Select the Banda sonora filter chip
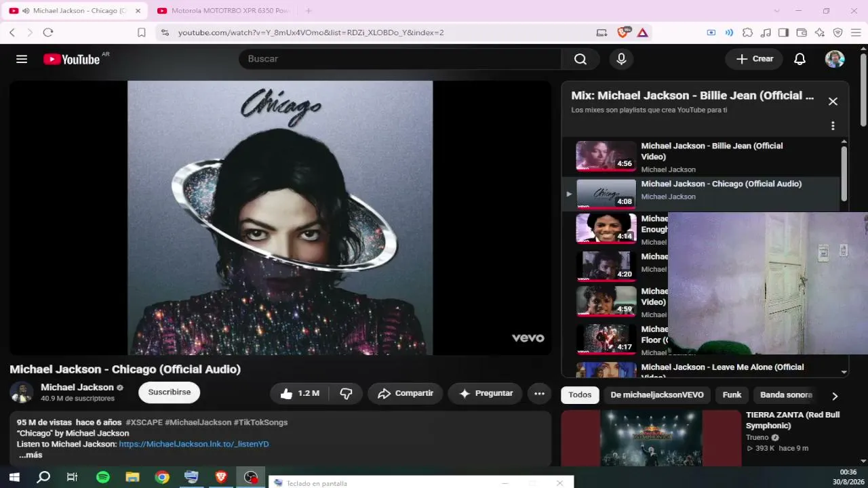868x488 pixels. (x=786, y=395)
